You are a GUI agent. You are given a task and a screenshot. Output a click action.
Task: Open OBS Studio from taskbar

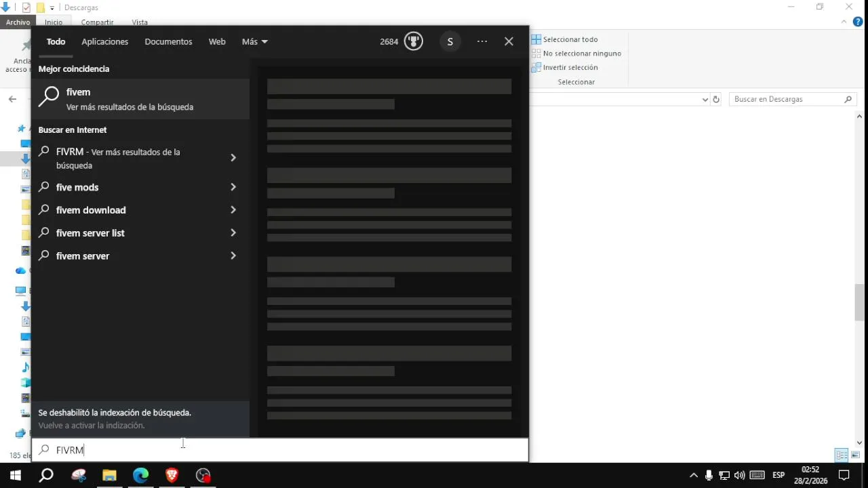click(x=203, y=475)
